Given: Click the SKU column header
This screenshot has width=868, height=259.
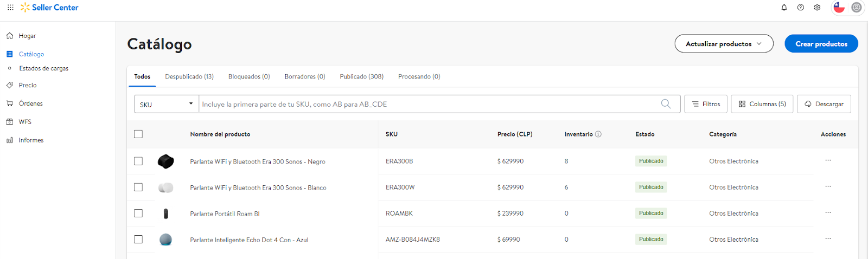Looking at the screenshot, I should (392, 134).
